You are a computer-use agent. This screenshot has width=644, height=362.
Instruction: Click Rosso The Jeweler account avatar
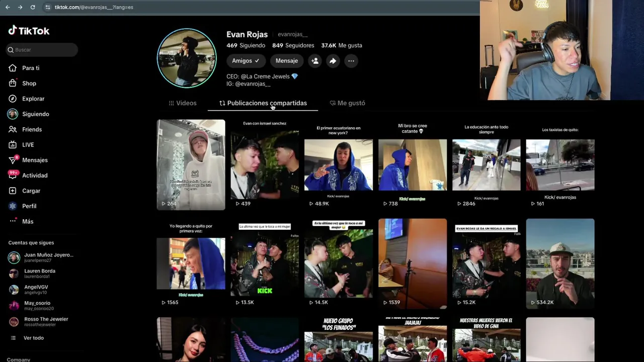[x=14, y=322]
